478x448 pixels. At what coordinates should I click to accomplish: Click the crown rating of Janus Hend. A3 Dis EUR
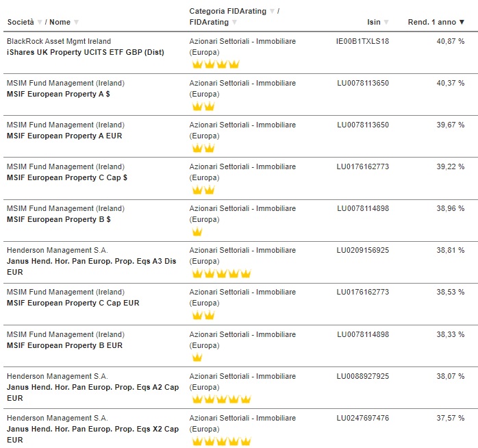pyautogui.click(x=222, y=273)
